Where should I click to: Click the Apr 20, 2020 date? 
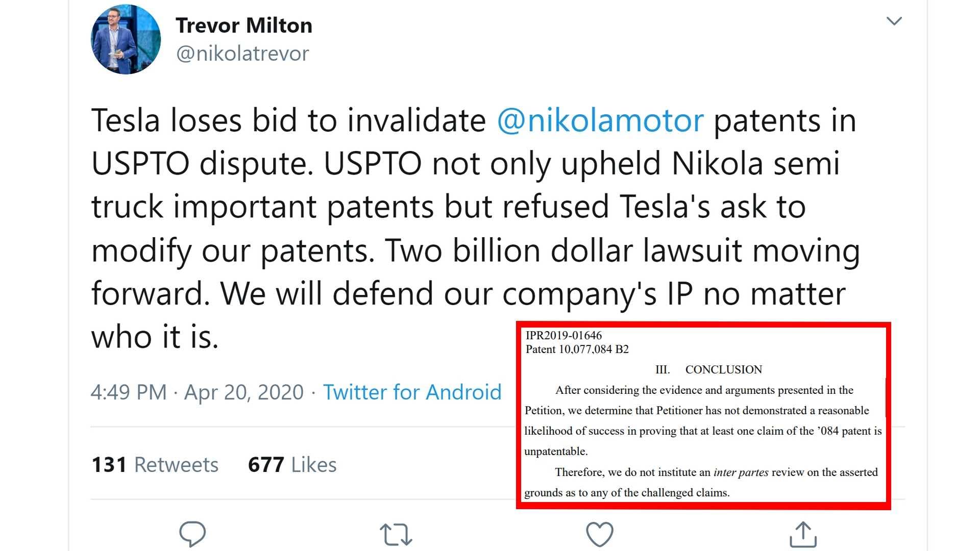243,392
